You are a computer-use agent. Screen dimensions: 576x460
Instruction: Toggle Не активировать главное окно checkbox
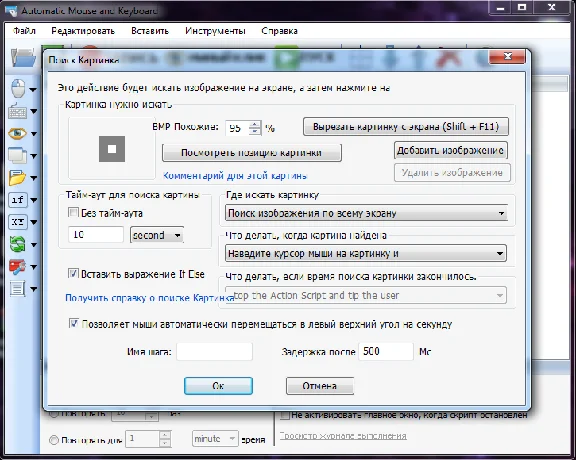coord(285,416)
